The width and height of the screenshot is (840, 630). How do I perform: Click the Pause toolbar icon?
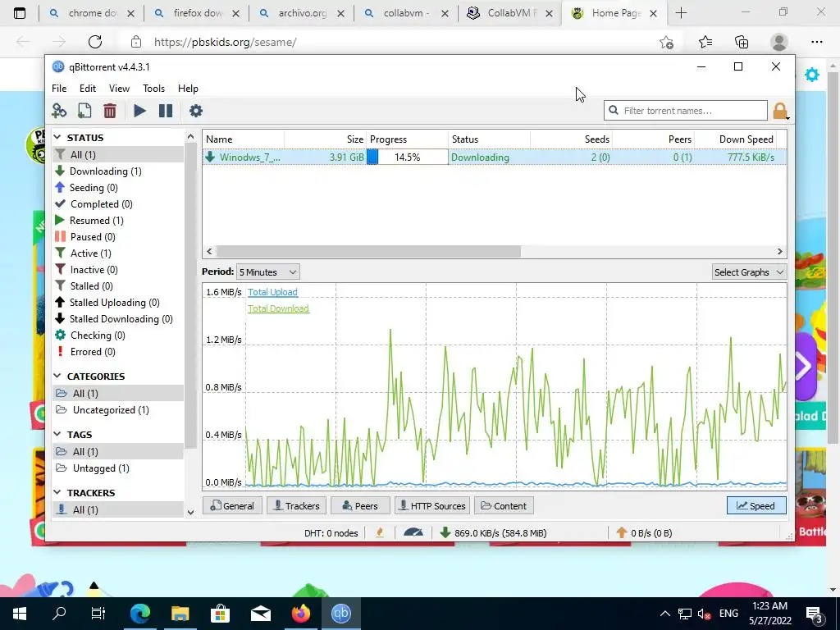point(166,111)
